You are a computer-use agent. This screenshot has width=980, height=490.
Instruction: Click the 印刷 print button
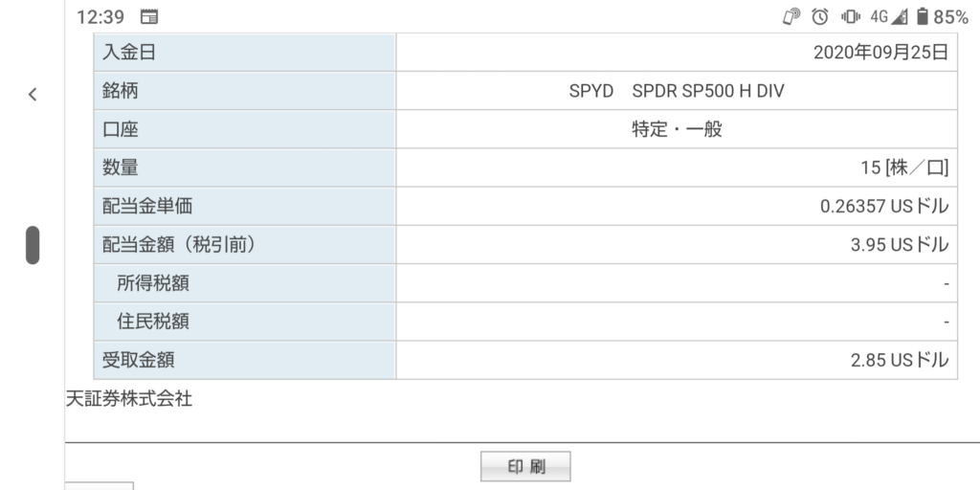click(525, 466)
